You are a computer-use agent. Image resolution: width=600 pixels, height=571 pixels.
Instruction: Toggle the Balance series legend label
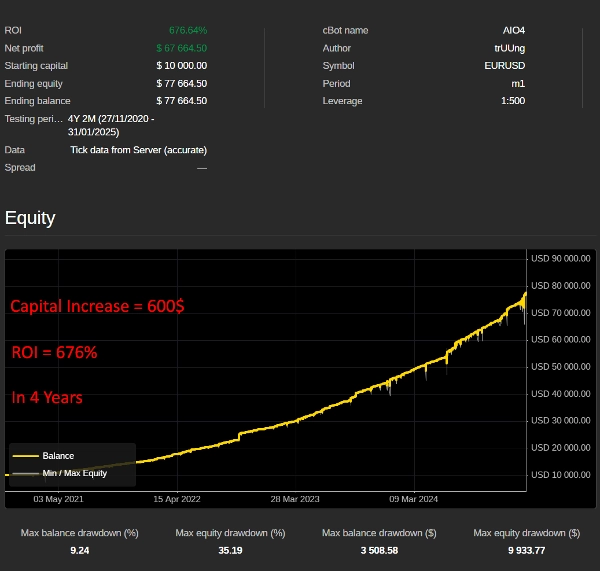58,456
